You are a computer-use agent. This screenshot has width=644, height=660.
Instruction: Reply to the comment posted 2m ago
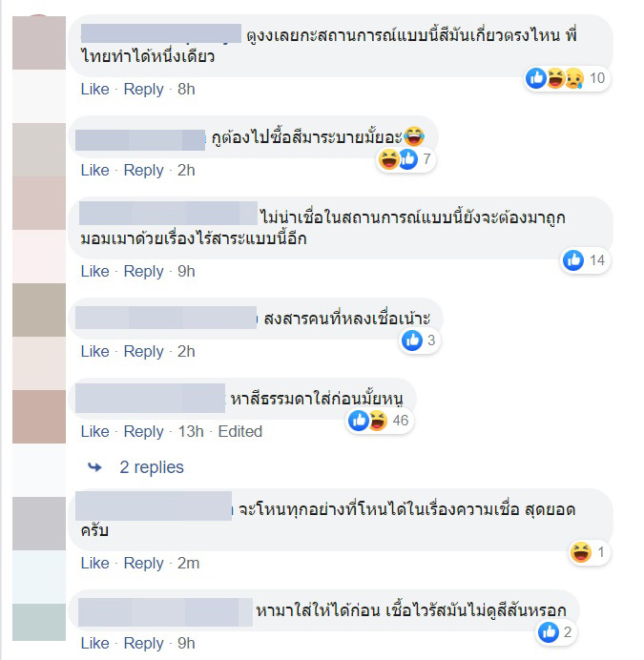(x=143, y=563)
